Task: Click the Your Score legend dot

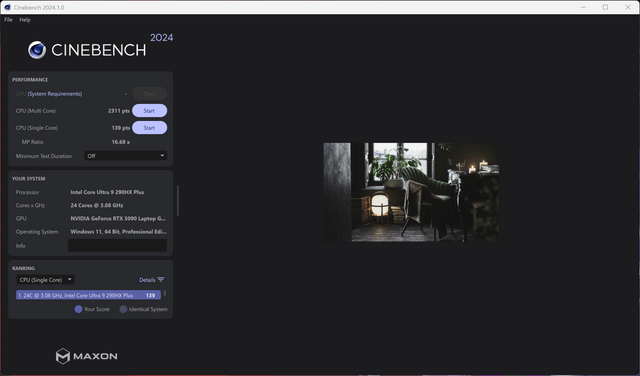Action: [x=78, y=309]
